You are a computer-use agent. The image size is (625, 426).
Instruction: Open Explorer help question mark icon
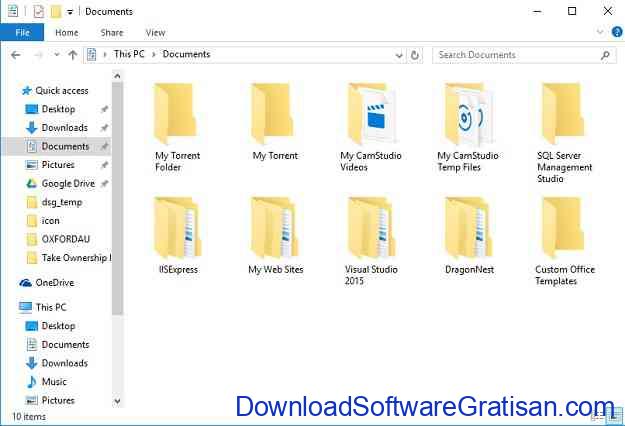pyautogui.click(x=617, y=32)
